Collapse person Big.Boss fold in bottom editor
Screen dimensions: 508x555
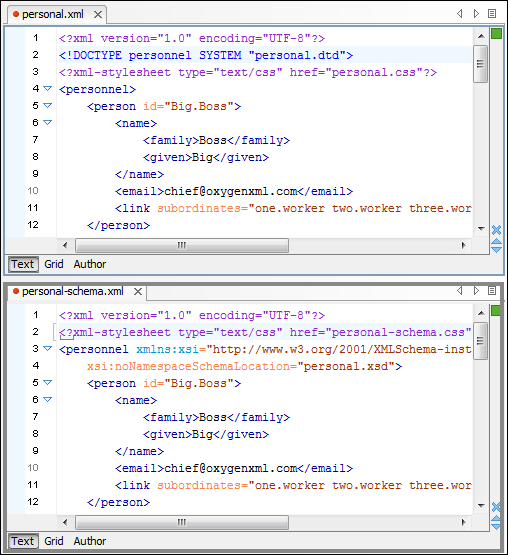click(47, 383)
